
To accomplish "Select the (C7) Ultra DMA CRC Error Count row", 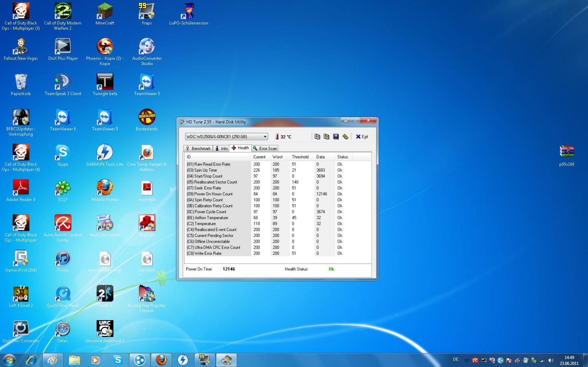I will click(277, 247).
